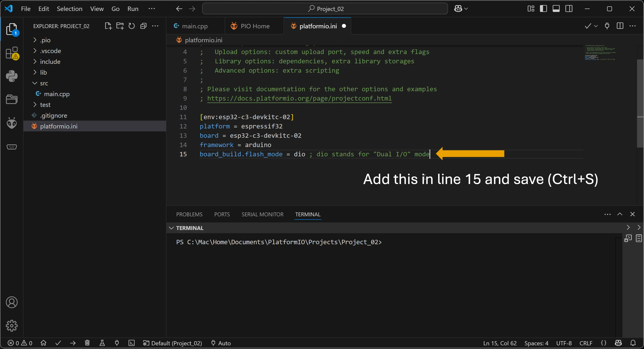Click UTF-8 encoding selector
Viewport: 644px width, 349px height.
click(564, 343)
